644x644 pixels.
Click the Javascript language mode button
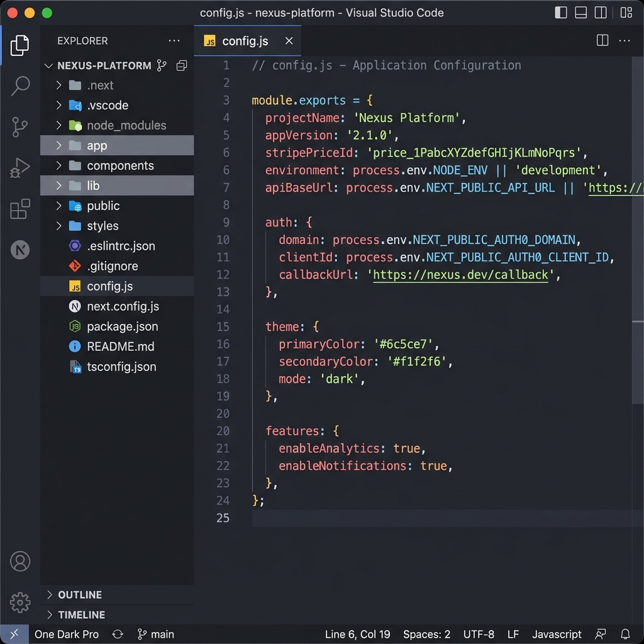point(557,634)
